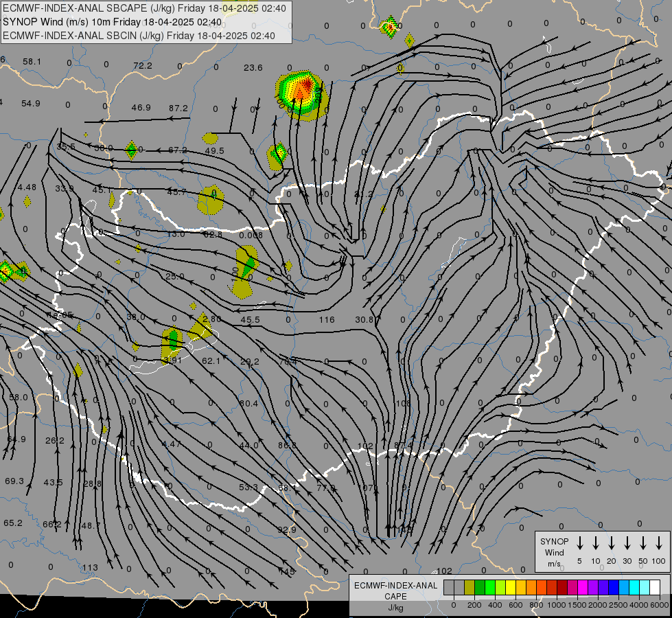672x618 pixels.
Task: Click the 92.9 CIN value
Action: point(286,529)
